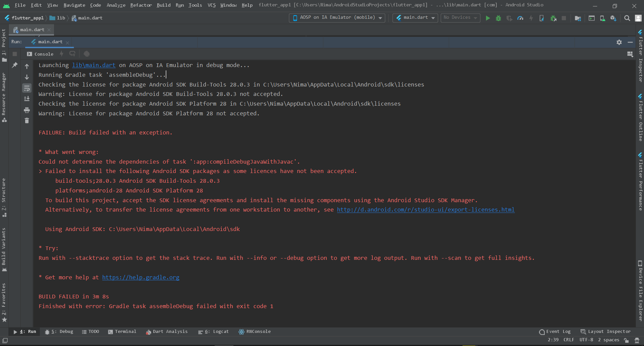
Task: Click flutter_app1 breadcrumb
Action: click(24, 18)
